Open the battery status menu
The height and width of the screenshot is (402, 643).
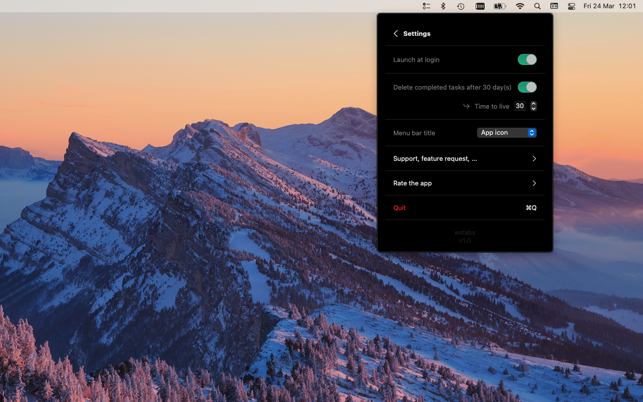[500, 6]
